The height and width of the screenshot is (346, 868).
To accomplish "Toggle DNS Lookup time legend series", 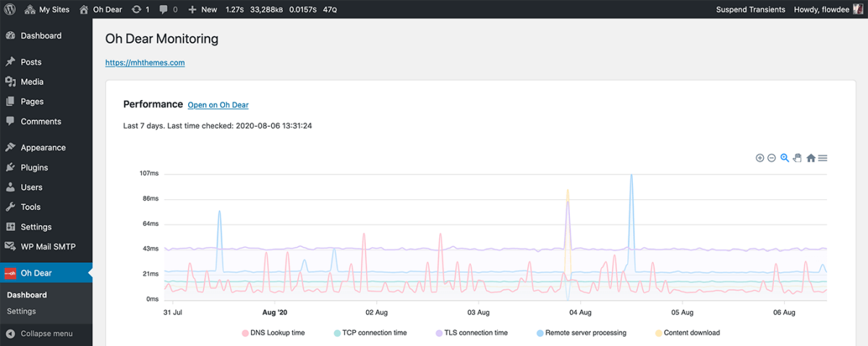I will coord(273,333).
